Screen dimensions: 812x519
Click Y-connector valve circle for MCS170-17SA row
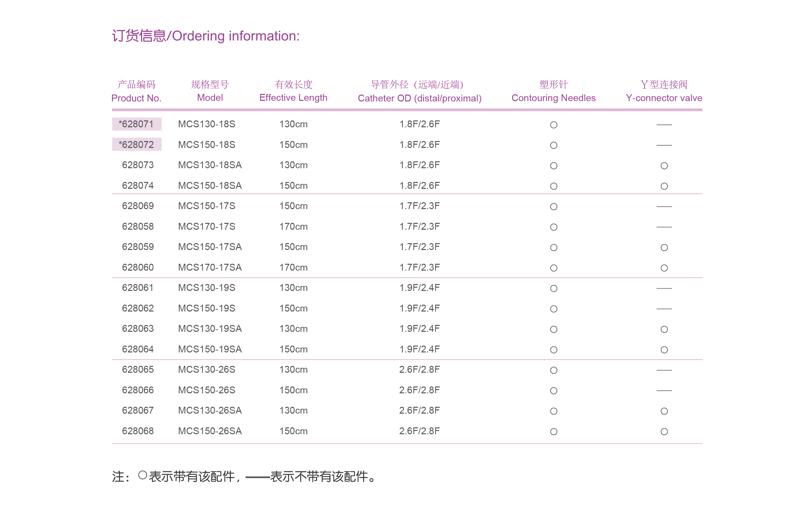coord(664,268)
